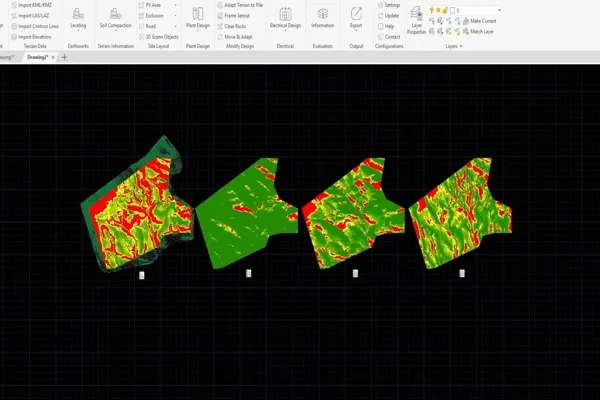
Task: Select the third slope map
Action: click(x=353, y=213)
